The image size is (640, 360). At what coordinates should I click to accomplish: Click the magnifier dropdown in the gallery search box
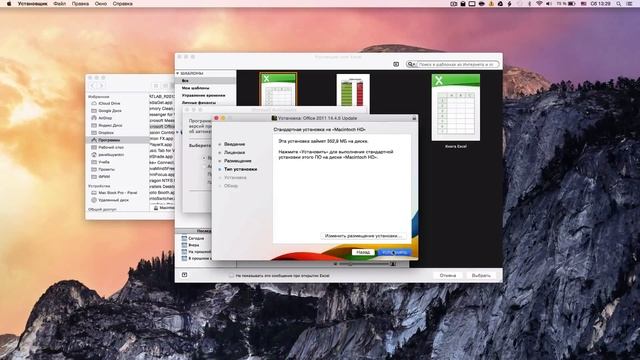pyautogui.click(x=411, y=64)
